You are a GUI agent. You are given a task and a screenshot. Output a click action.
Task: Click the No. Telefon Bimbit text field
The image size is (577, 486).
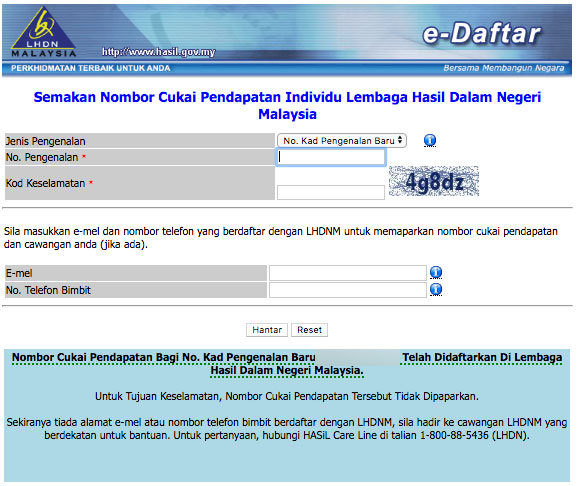click(348, 290)
